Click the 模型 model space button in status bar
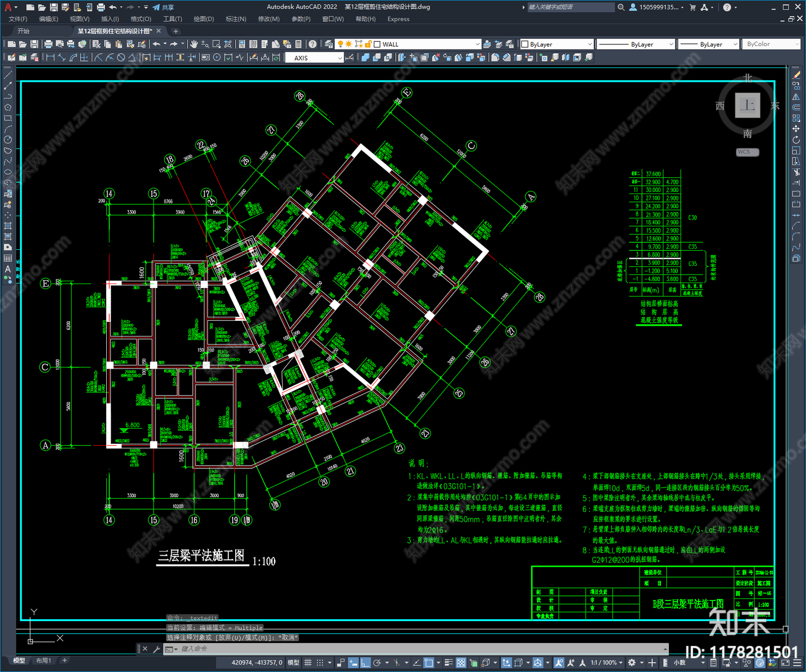 pyautogui.click(x=294, y=662)
